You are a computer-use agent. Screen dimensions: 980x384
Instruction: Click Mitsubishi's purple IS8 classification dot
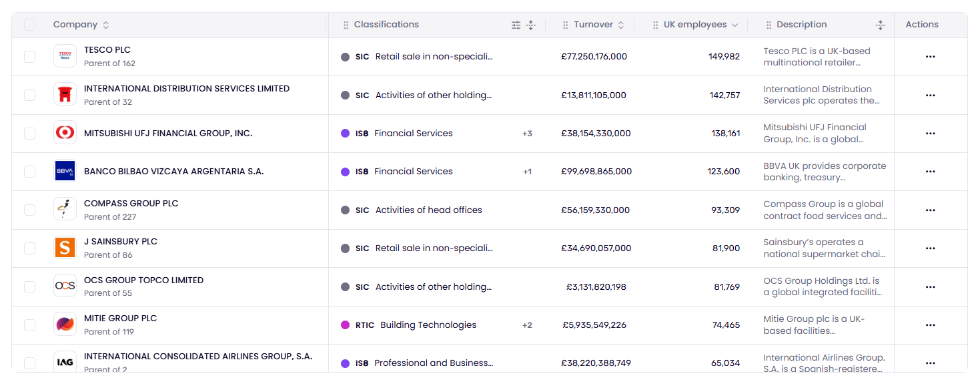345,134
